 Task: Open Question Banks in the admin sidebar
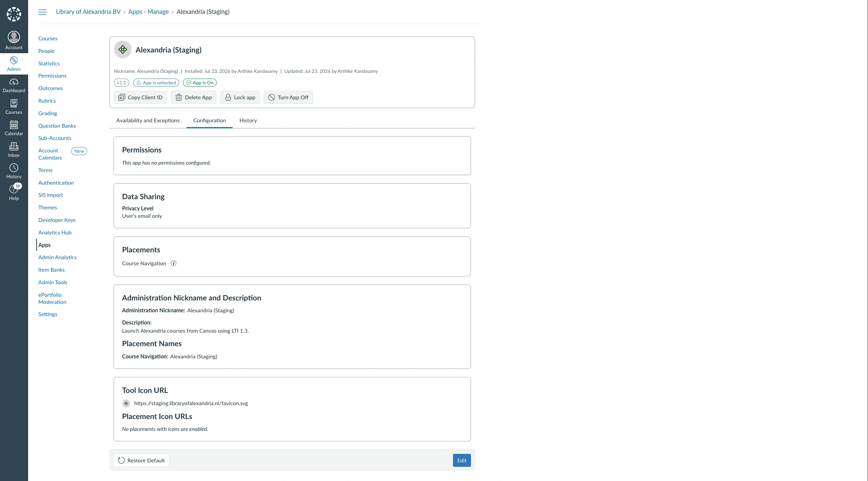click(57, 126)
